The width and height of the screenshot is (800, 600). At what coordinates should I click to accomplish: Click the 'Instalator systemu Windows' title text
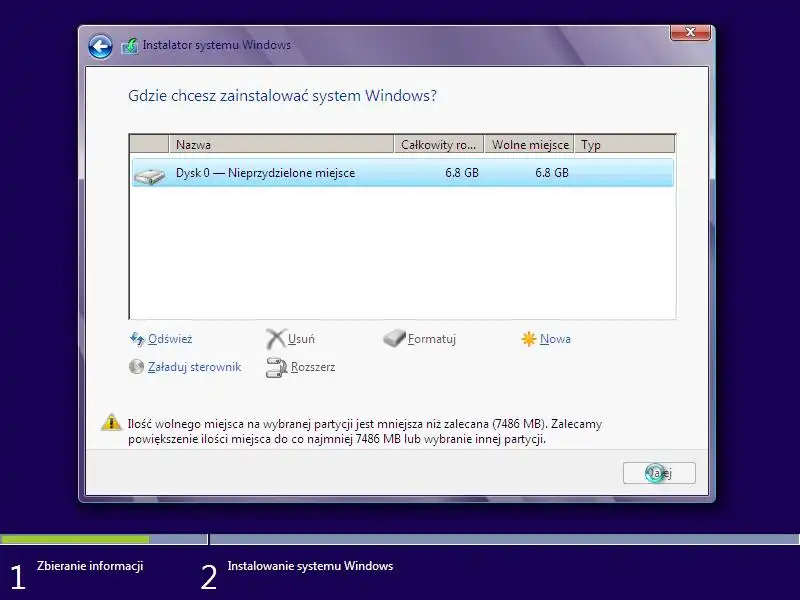tap(216, 45)
